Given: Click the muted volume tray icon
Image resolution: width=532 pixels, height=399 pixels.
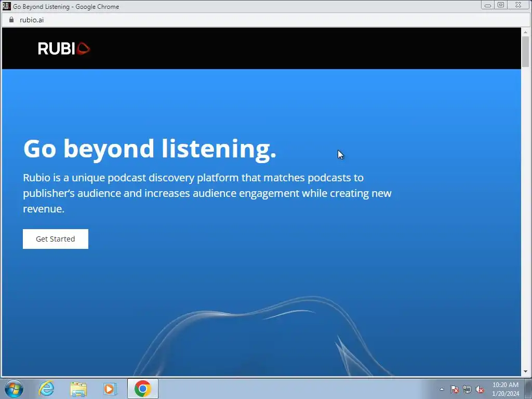Looking at the screenshot, I should (x=480, y=389).
